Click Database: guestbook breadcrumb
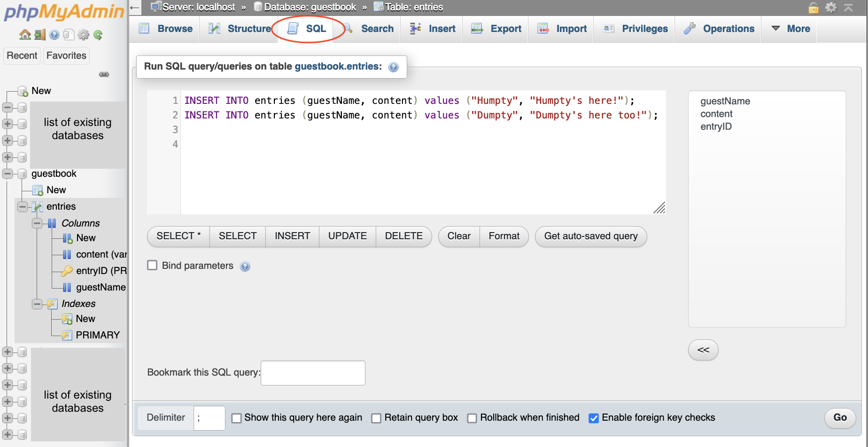The image size is (868, 447). pyautogui.click(x=310, y=8)
